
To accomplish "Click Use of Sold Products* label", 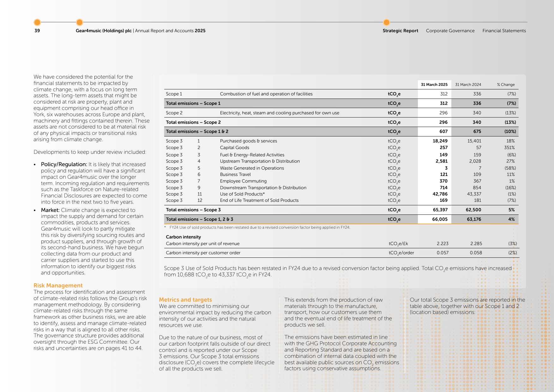I will (x=242, y=194).
